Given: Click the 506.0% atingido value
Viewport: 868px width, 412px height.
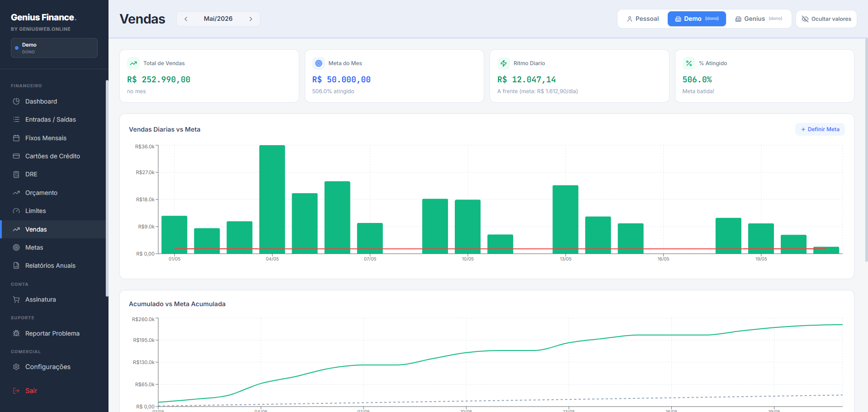Looking at the screenshot, I should coord(697,80).
